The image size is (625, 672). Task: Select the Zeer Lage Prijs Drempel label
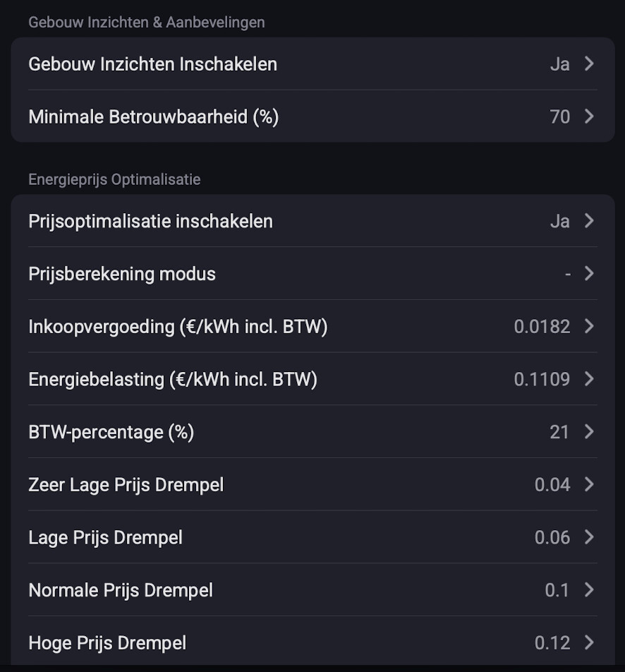[x=126, y=484]
